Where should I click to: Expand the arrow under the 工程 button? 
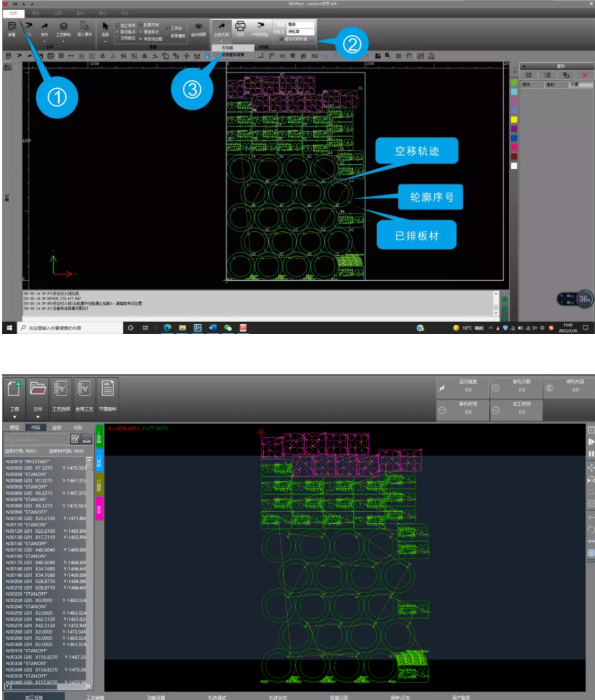pos(14,417)
